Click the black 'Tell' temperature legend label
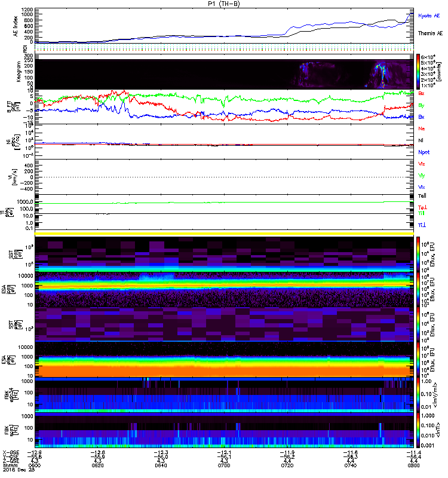This screenshot has width=448, height=478. pos(422,196)
